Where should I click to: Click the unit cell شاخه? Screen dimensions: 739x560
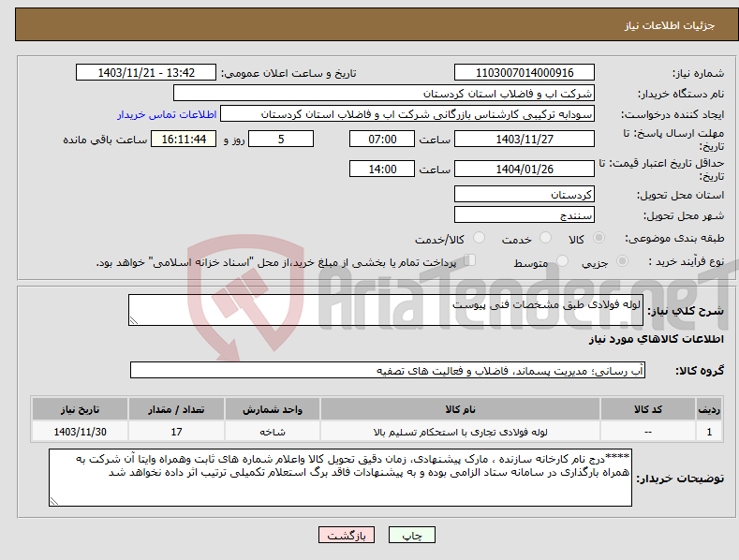[x=273, y=432]
